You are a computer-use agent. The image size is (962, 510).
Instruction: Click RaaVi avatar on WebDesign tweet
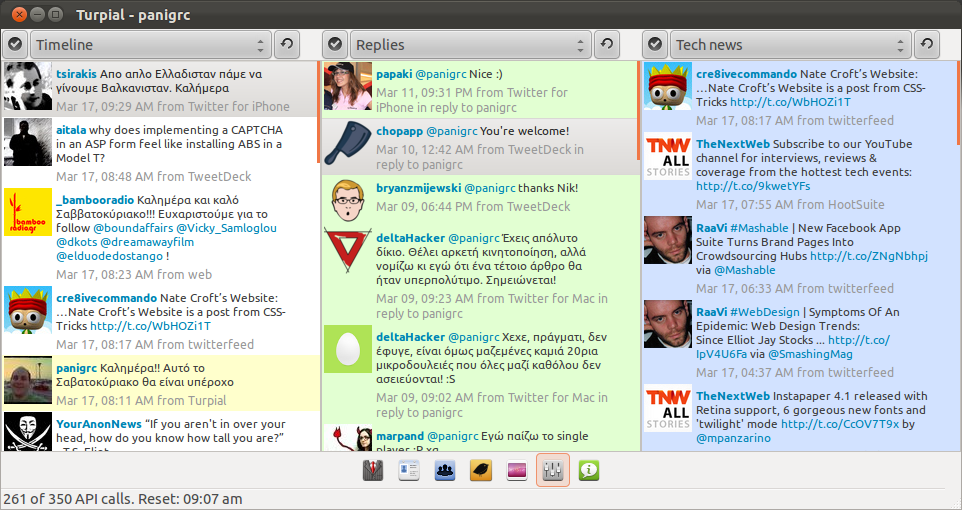click(668, 324)
